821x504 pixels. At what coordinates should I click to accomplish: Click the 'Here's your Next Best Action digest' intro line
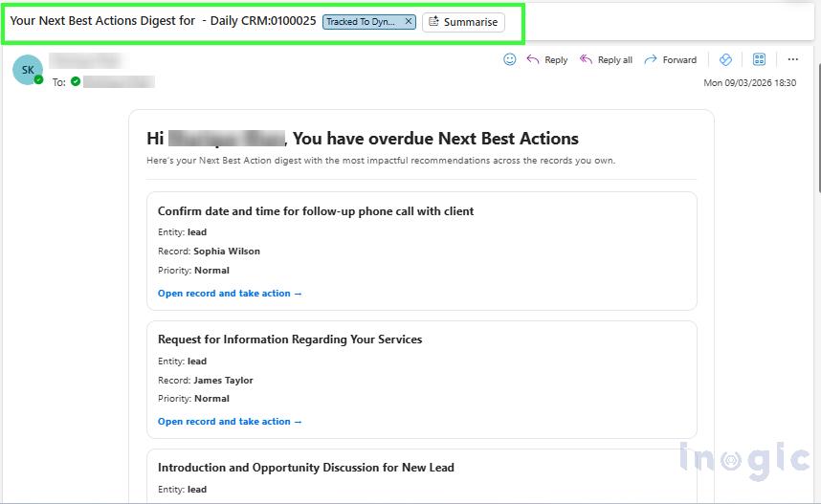coord(381,160)
